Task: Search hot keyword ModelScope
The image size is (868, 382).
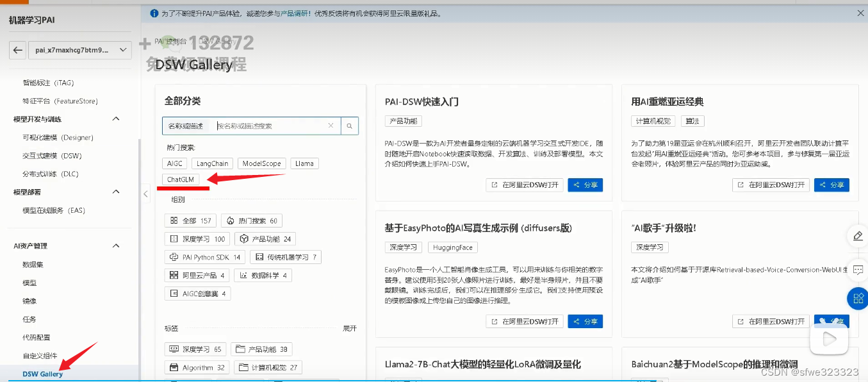Action: point(261,163)
